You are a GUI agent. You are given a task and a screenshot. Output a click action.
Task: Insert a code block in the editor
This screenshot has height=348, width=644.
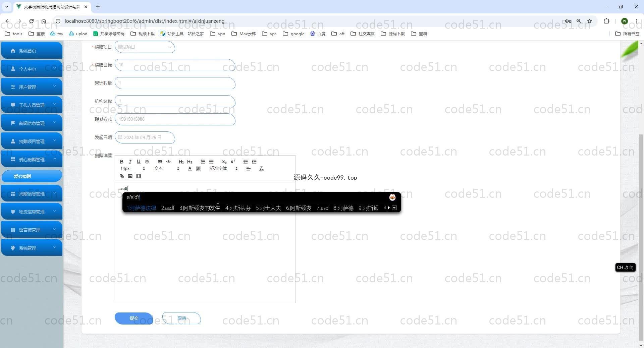click(x=168, y=162)
